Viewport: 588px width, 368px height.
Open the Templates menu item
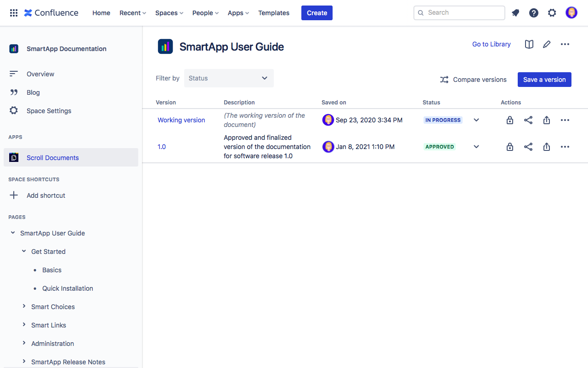click(273, 12)
